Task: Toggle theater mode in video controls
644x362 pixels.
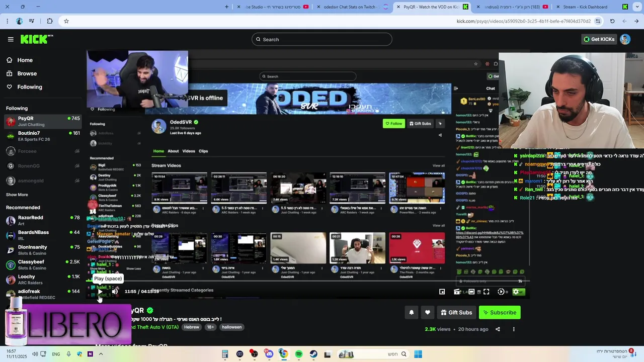Action: coord(471,292)
